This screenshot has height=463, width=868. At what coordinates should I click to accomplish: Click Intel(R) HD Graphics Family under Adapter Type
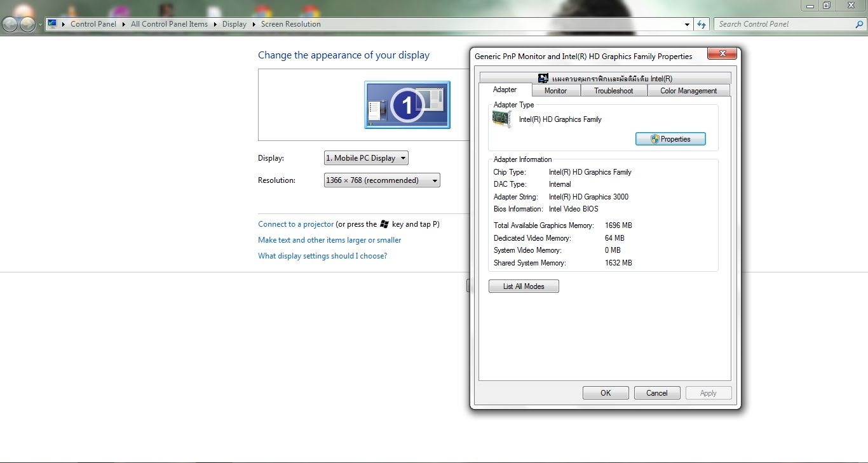point(560,119)
